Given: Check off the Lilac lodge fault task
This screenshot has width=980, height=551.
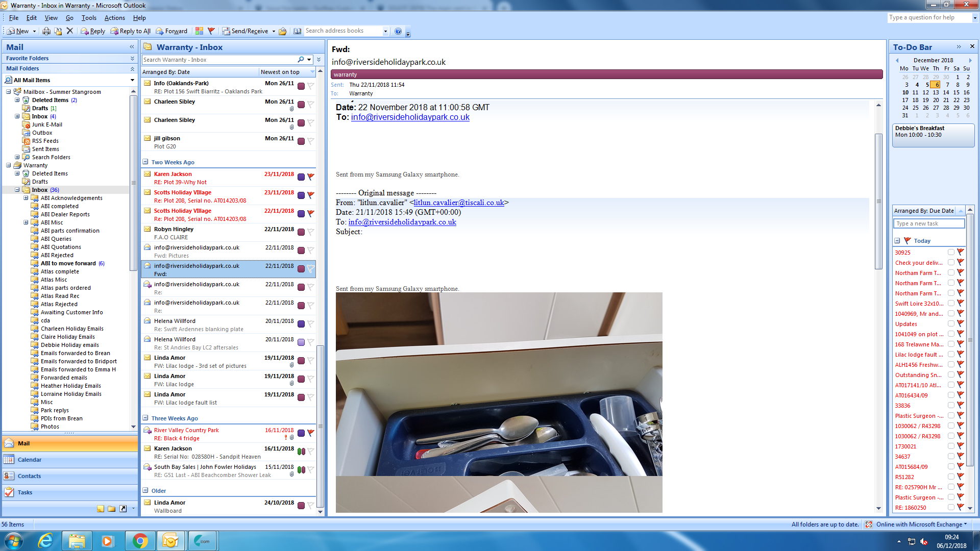Looking at the screenshot, I should [951, 354].
